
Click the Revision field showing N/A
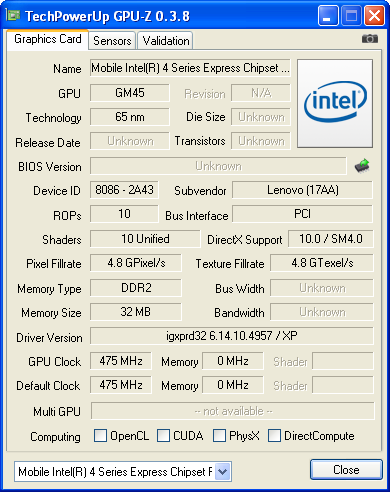(261, 93)
